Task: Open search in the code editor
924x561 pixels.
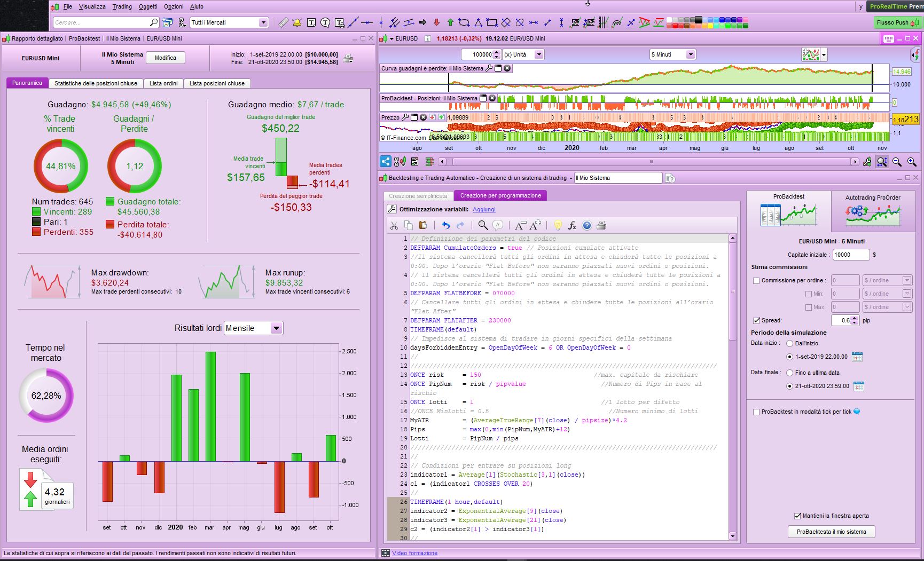Action: (x=483, y=225)
